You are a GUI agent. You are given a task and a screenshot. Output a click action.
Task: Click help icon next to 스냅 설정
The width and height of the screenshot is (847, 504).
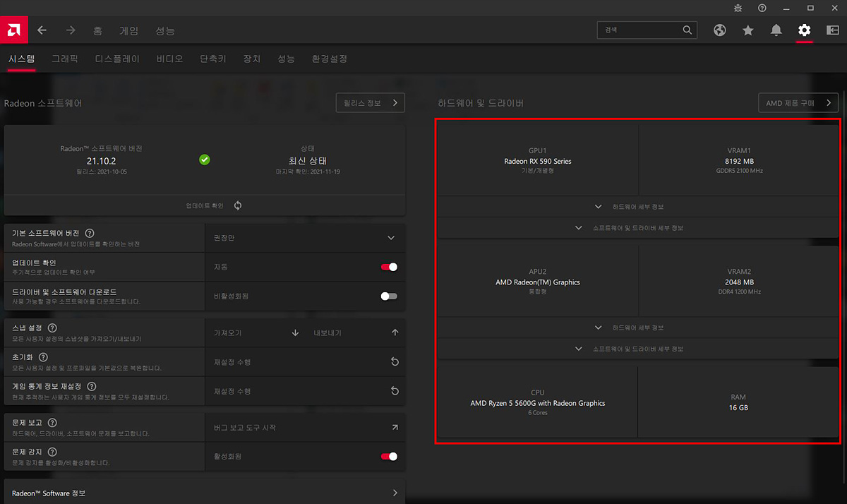53,328
